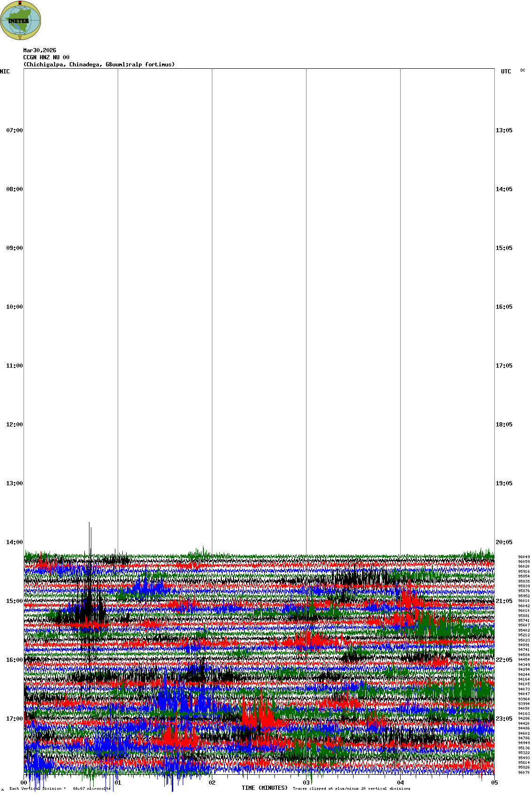Image resolution: width=532 pixels, height=795 pixels.
Task: Select the 13:05 UTC time marker
Action: [x=504, y=130]
